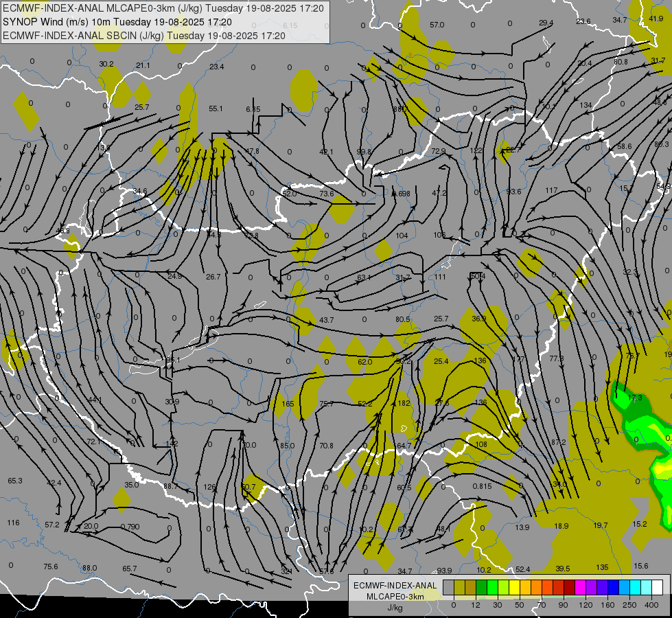Click the map value 72.9

439,151
